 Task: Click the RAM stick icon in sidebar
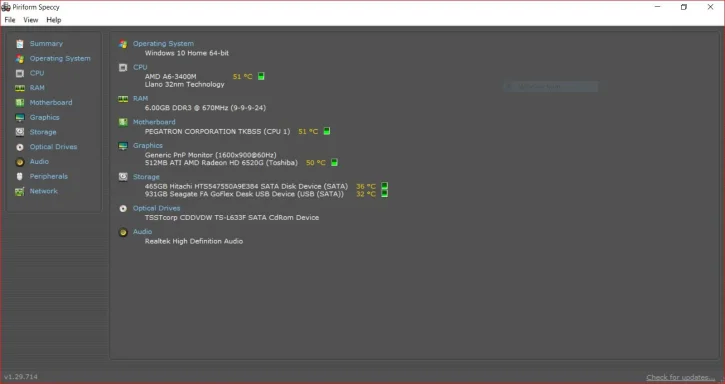pos(19,88)
